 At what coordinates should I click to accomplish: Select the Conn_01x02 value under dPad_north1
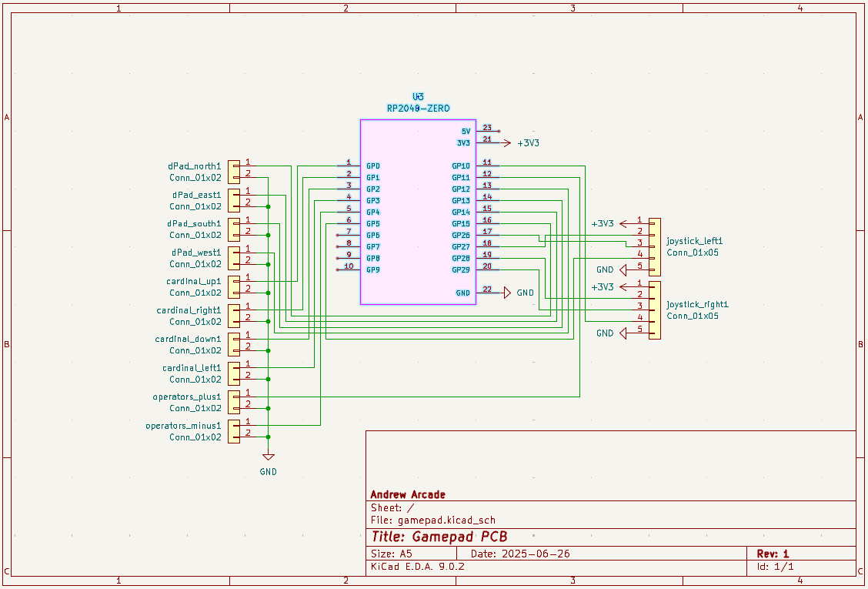pos(195,177)
